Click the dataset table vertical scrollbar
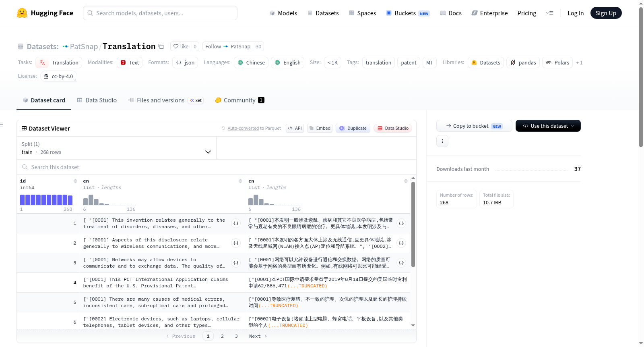The height and width of the screenshot is (347, 644). (x=413, y=224)
